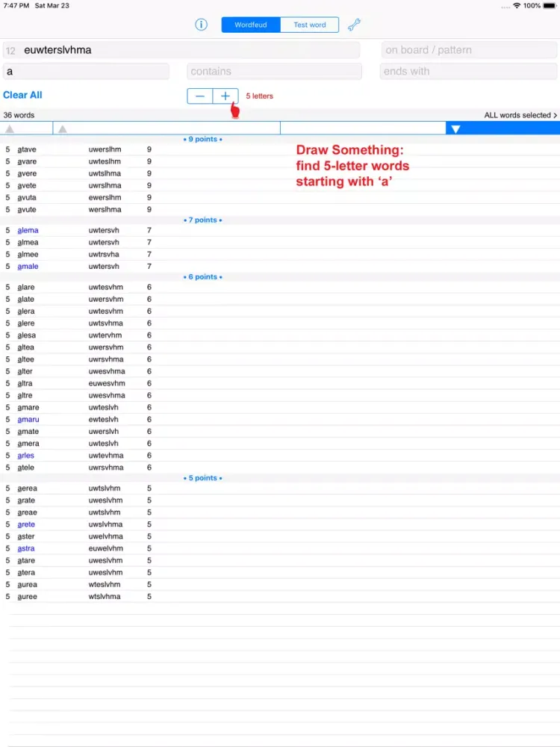Select the word alate
560x747 pixels.
click(x=25, y=300)
